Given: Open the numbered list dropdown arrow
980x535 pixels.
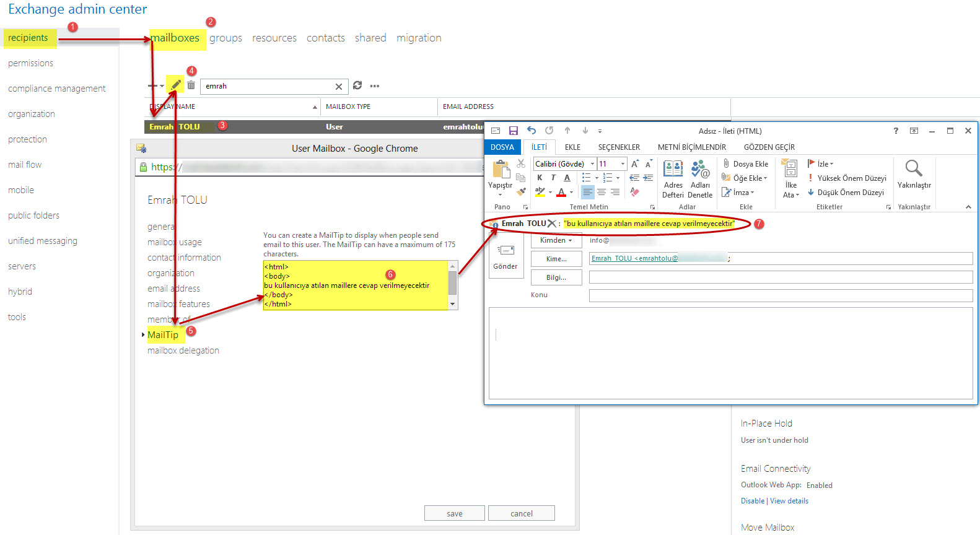Looking at the screenshot, I should [618, 178].
